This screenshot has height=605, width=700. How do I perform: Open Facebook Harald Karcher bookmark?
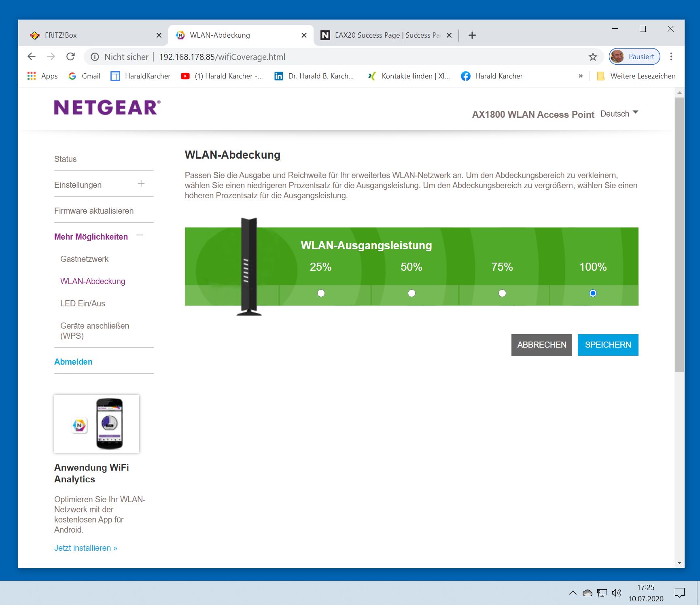(x=492, y=76)
